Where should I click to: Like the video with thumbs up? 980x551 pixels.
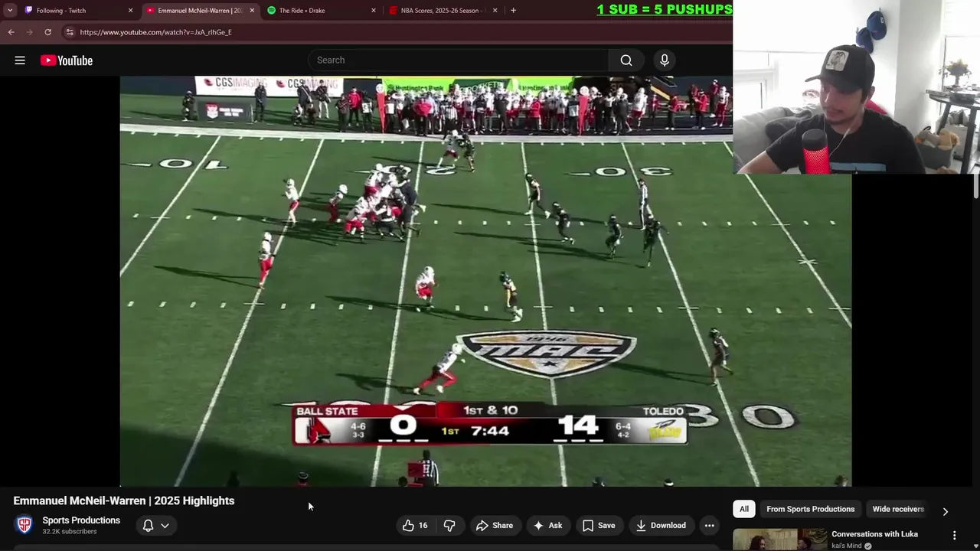coord(415,525)
